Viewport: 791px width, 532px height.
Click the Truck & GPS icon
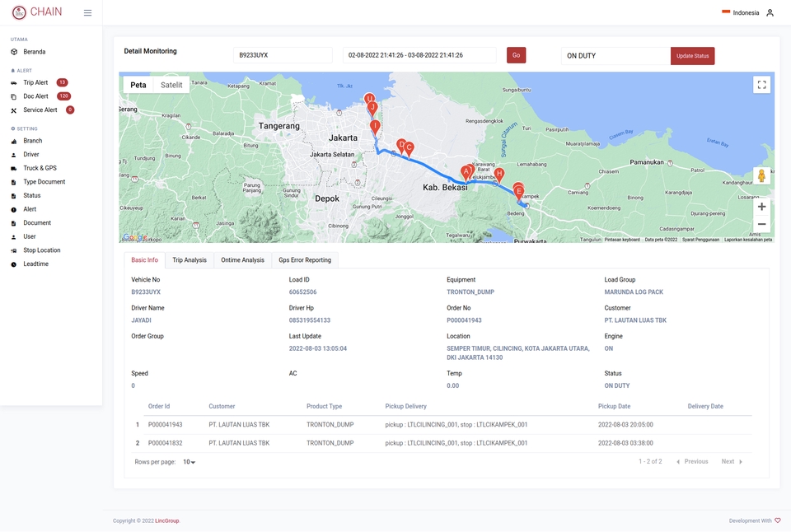tap(14, 169)
